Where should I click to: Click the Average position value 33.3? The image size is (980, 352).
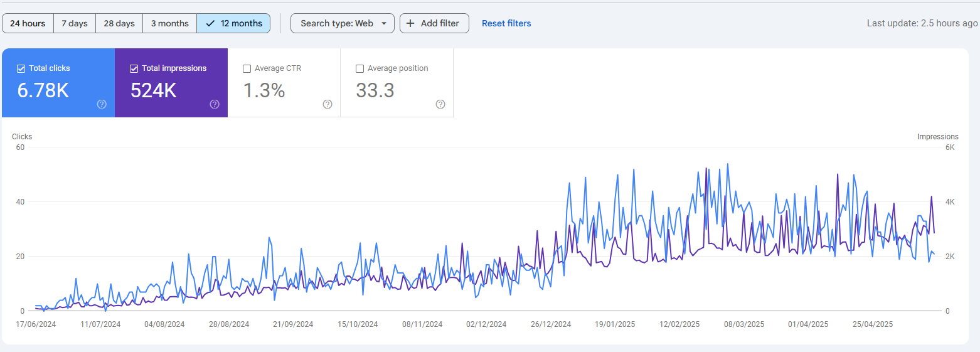click(x=375, y=91)
